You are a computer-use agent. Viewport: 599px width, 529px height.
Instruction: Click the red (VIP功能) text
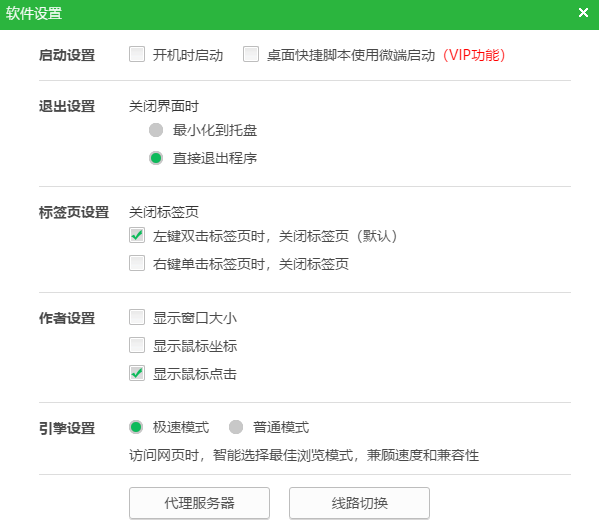pyautogui.click(x=474, y=55)
